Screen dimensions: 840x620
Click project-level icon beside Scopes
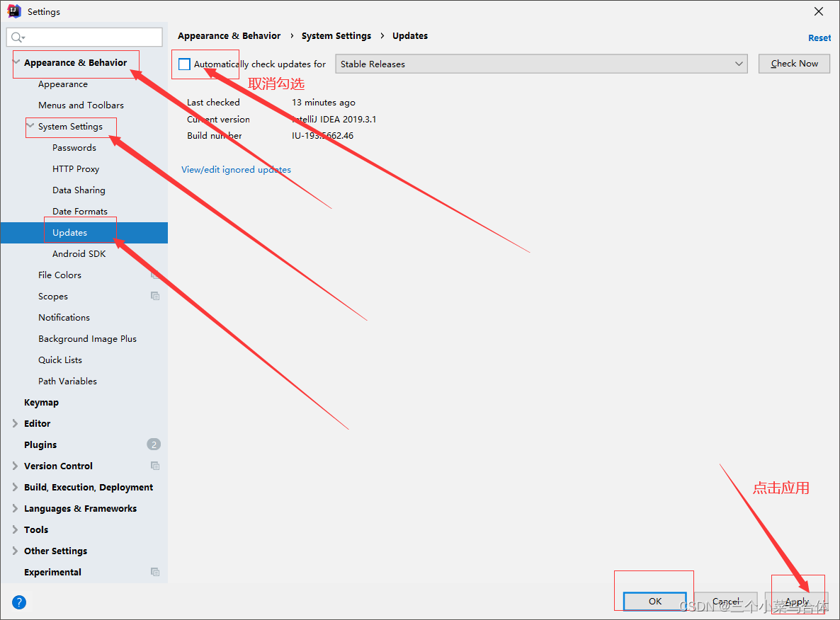(x=155, y=296)
